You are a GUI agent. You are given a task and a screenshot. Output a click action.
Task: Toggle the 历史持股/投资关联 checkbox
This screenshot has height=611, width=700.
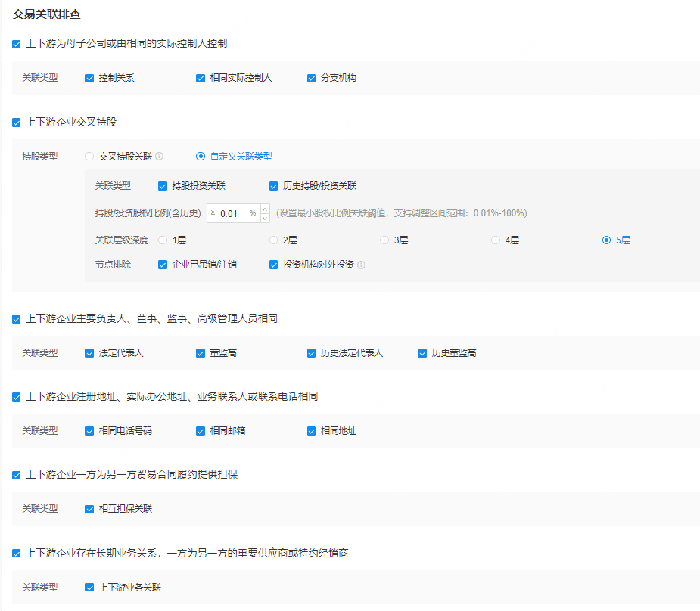pyautogui.click(x=274, y=187)
